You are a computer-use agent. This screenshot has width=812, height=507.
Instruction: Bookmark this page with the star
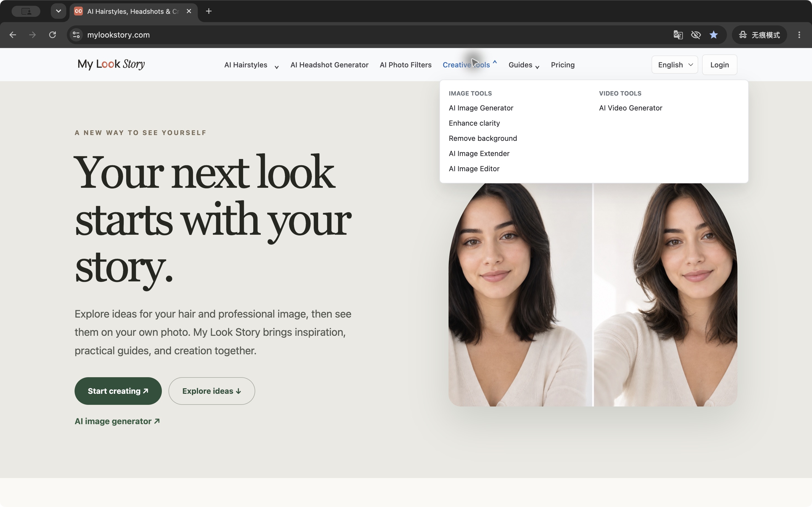713,35
